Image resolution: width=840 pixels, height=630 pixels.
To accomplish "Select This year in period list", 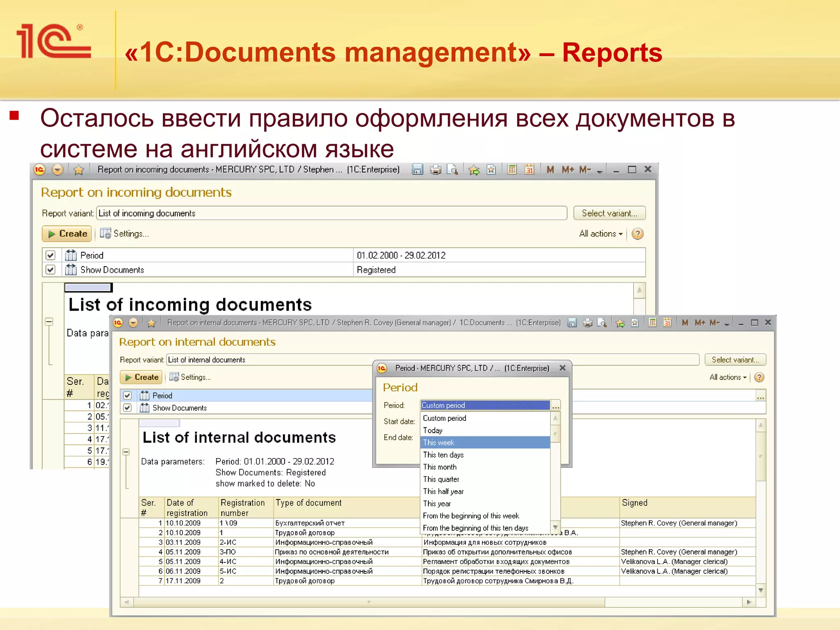I will point(486,504).
